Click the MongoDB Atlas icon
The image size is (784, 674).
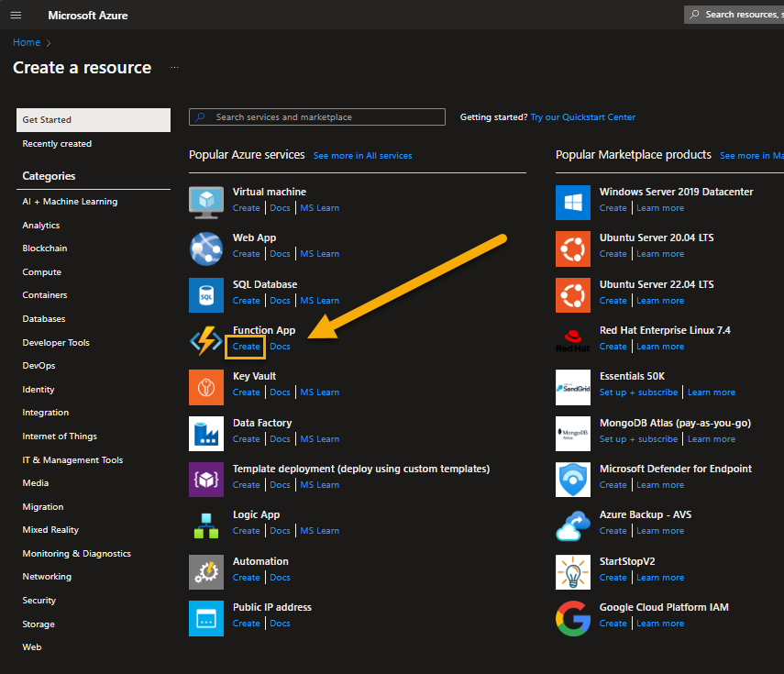pyautogui.click(x=573, y=434)
